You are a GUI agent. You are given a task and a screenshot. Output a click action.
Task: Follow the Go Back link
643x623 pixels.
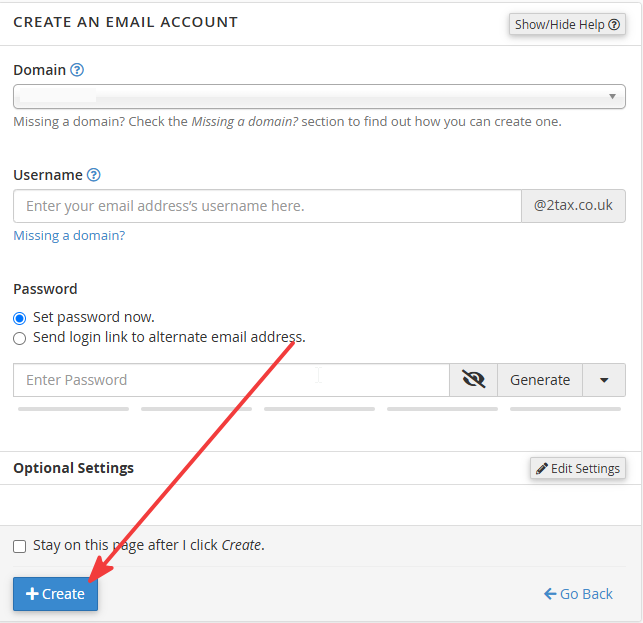point(578,594)
